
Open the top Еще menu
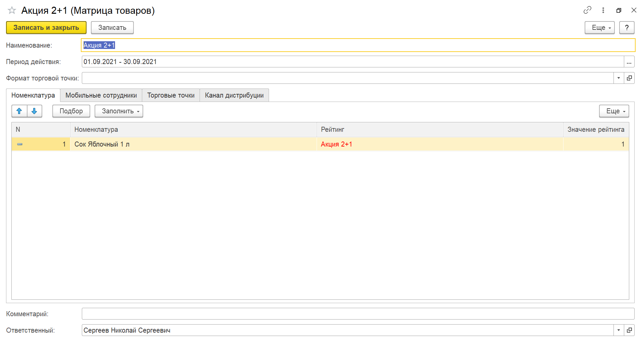tap(599, 27)
